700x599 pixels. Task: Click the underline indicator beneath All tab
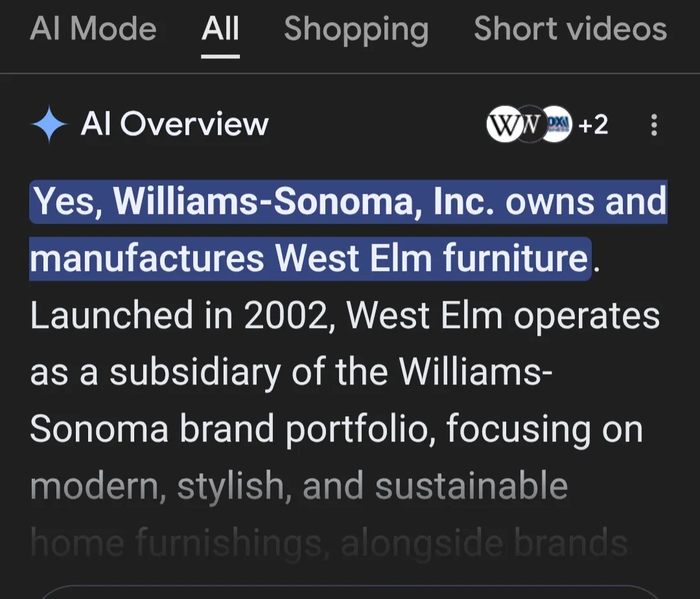(220, 56)
